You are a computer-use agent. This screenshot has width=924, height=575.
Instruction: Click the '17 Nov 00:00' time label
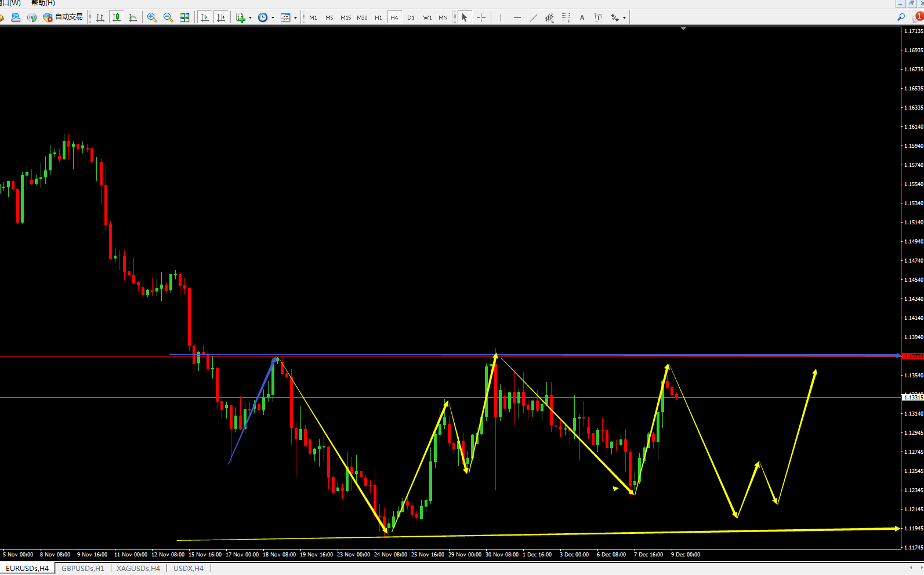[242, 555]
